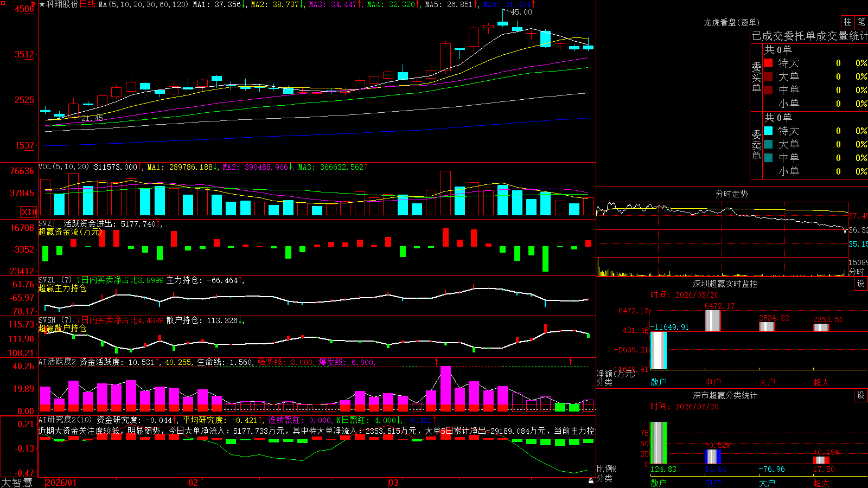Click the 散户持仓: 113.326 value
Viewport: 868px width, 488px height.
point(205,320)
